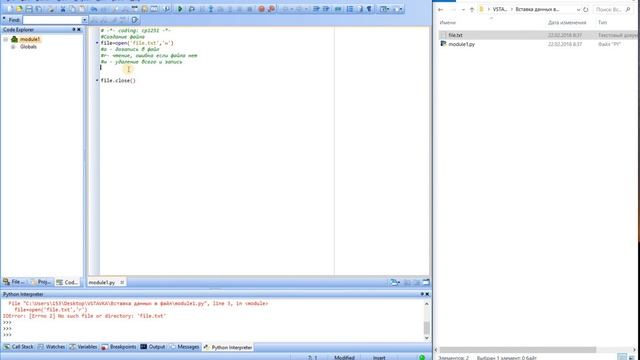Switch Explorer to details view icon
640x360 pixels.
(622, 358)
